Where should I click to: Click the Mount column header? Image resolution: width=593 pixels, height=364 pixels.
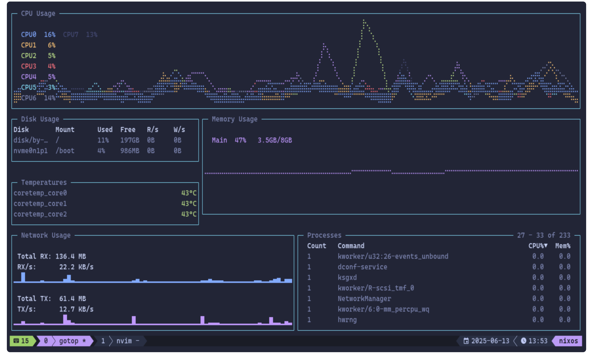[x=65, y=129]
